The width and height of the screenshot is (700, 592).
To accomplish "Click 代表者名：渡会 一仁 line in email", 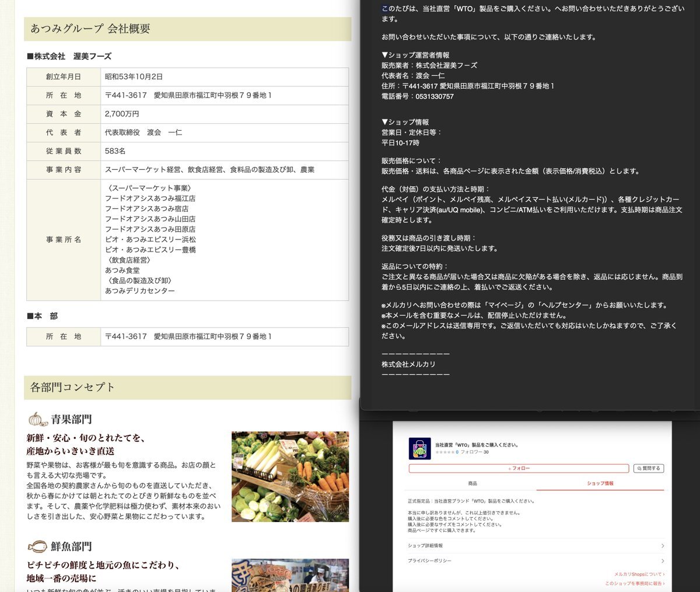I will tap(413, 76).
